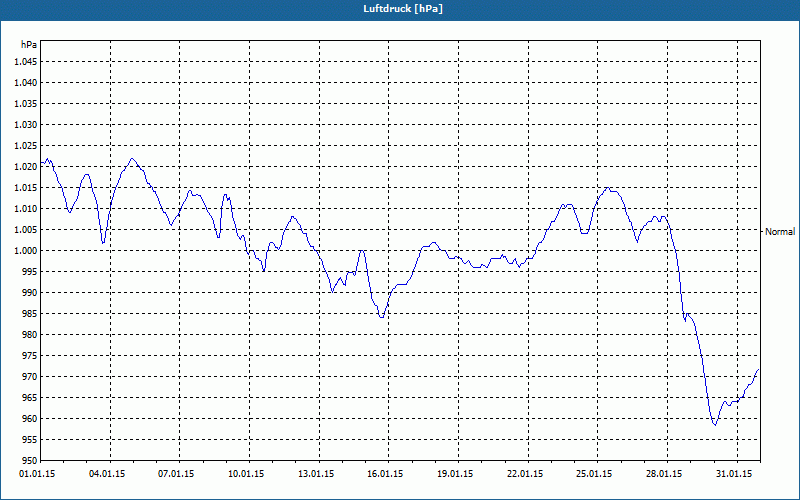Screen dimensions: 800x500
Task: Click the 04.01.15 date label
Action: tap(107, 474)
